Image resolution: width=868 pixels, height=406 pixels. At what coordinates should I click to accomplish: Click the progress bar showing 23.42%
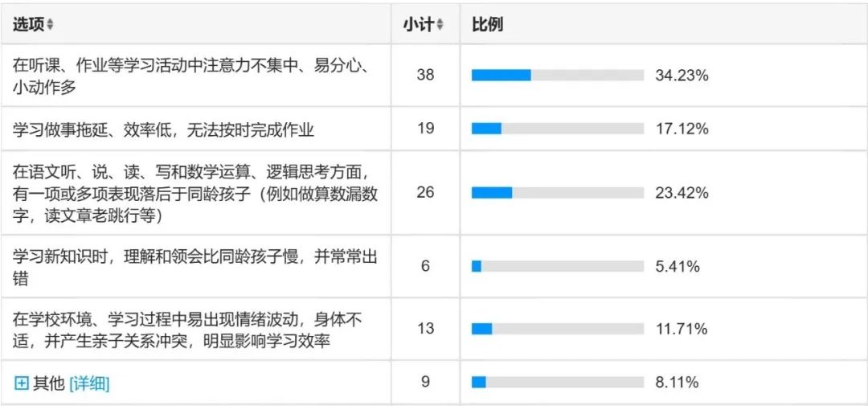(557, 193)
